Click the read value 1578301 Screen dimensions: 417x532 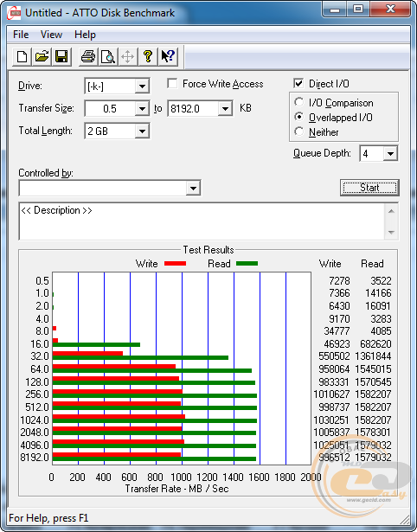tap(373, 433)
